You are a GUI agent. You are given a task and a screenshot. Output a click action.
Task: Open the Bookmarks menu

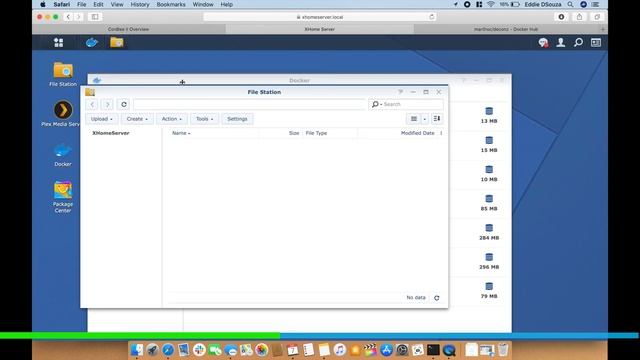pyautogui.click(x=171, y=4)
